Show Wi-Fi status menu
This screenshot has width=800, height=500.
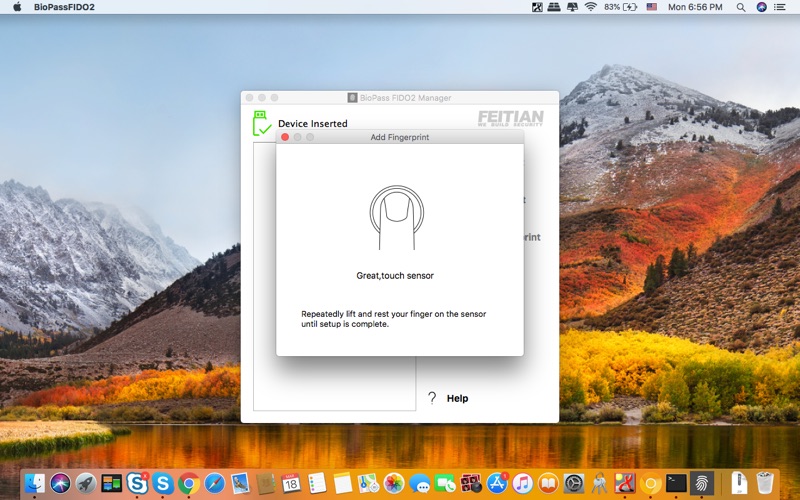pos(590,7)
